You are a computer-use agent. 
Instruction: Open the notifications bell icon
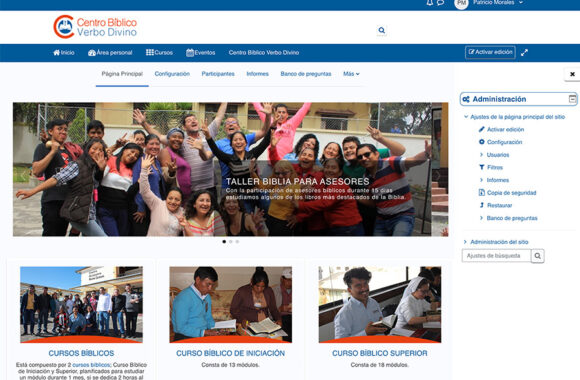click(x=429, y=3)
